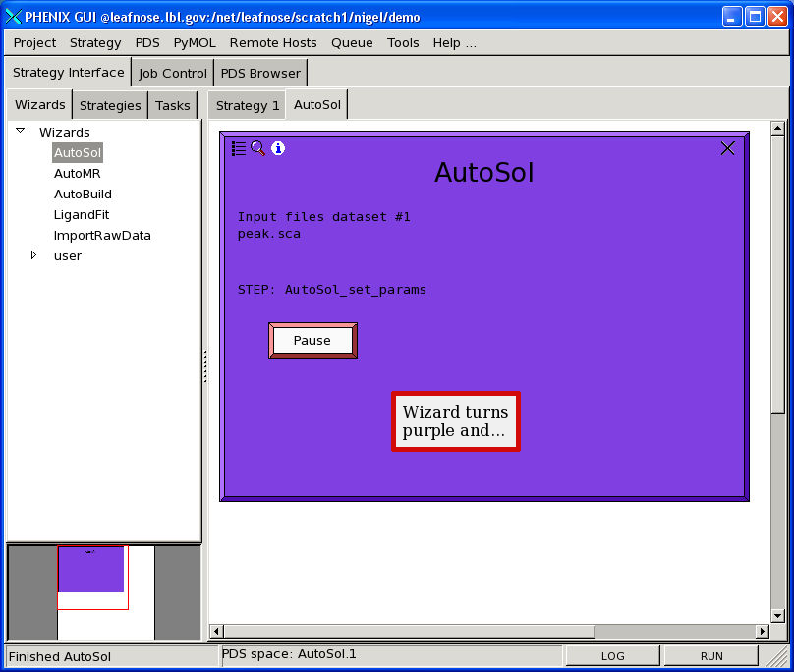Select ImportRawData in the wizards tree

click(x=102, y=236)
